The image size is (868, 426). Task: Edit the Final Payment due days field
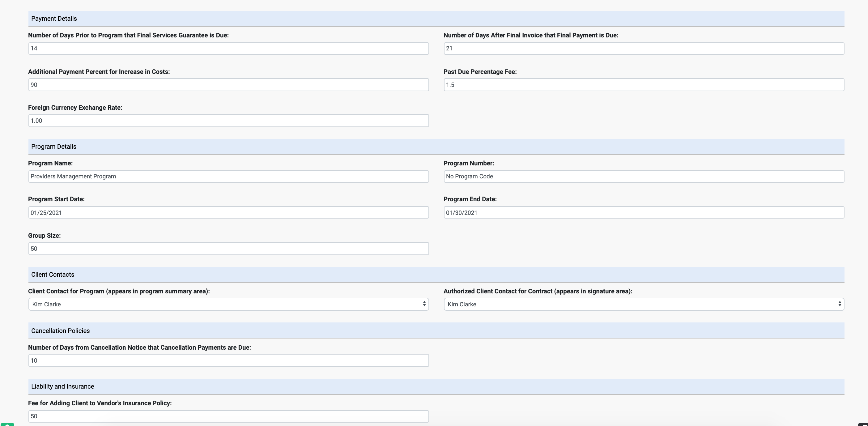point(644,49)
